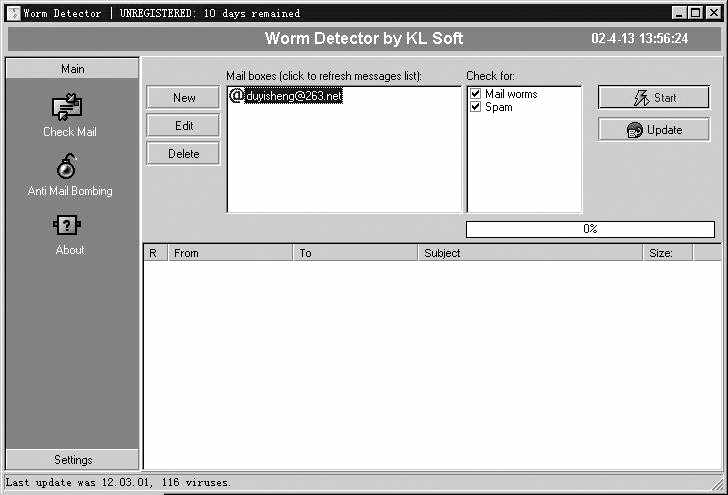Switch to the Main sidebar tab
This screenshot has width=728, height=495.
point(72,69)
